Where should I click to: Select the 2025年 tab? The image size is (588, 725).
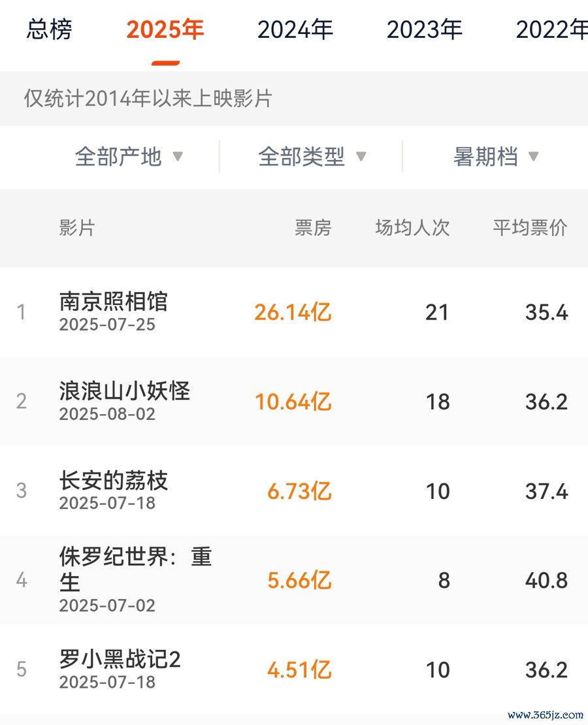tap(165, 29)
